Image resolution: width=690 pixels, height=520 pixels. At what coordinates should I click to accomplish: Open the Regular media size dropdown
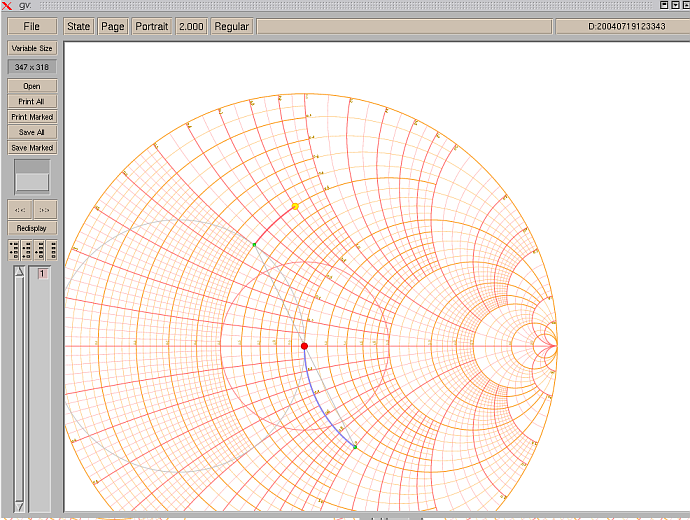coord(231,26)
